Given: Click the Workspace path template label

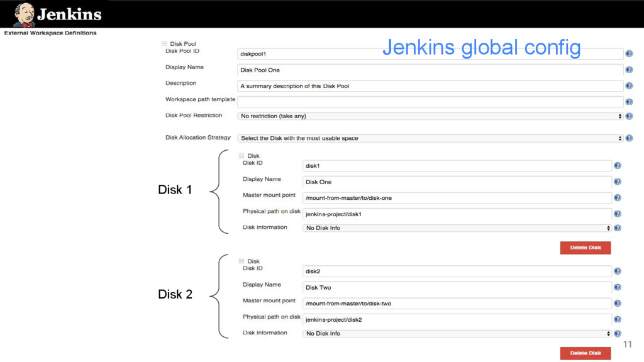Looking at the screenshot, I should click(200, 99).
